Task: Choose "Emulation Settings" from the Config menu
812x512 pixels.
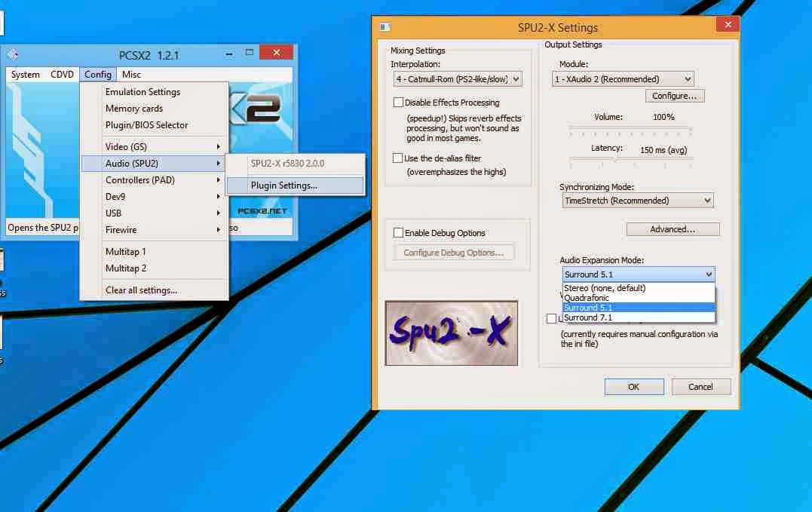Action: 142,91
